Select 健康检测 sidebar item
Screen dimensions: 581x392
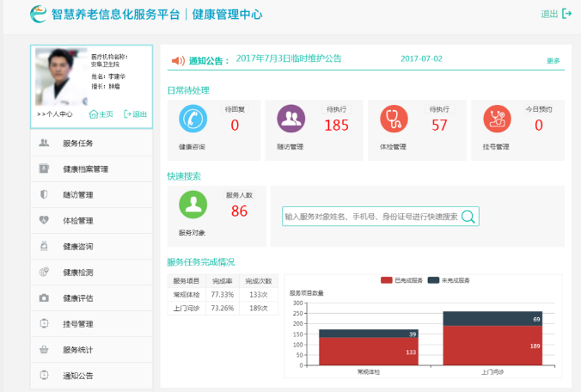[91, 273]
